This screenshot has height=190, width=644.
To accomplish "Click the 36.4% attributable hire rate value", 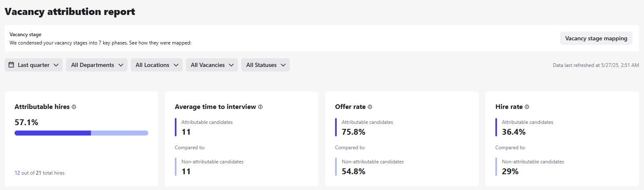I will click(514, 132).
